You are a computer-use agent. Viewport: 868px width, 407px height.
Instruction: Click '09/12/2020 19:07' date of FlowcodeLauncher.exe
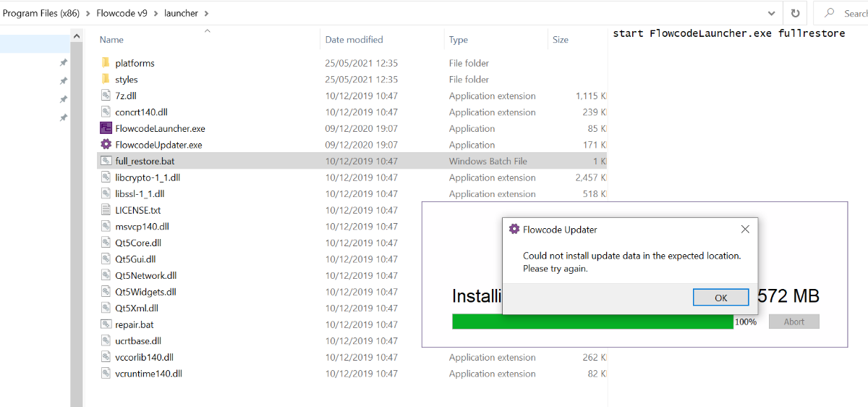point(362,128)
